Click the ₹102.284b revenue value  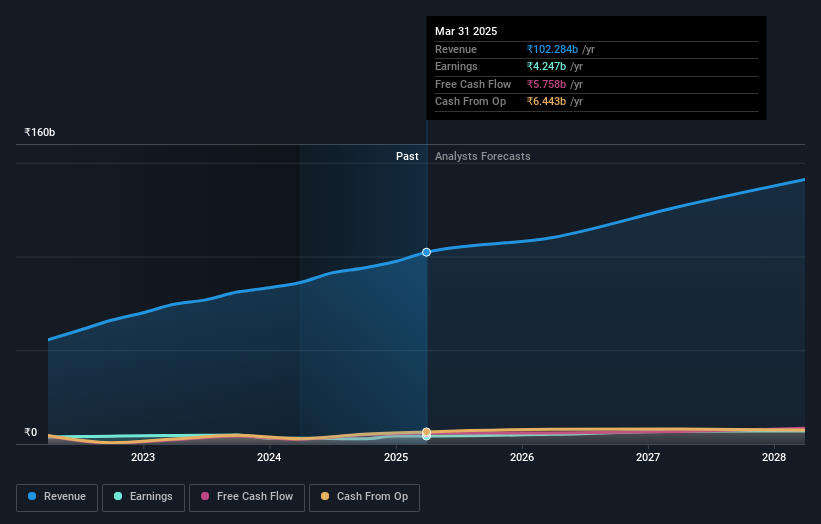(552, 49)
